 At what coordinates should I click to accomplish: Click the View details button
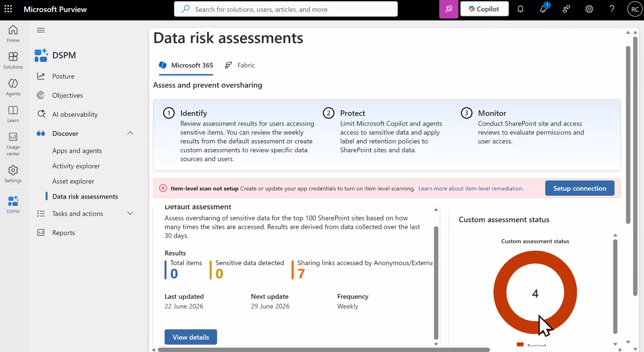click(190, 337)
